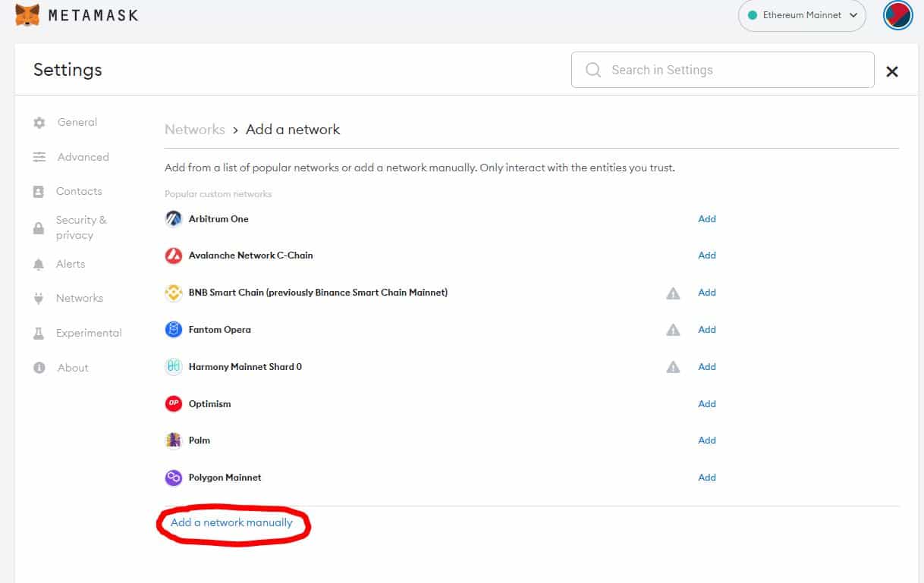The width and height of the screenshot is (924, 583).
Task: Add the Polygon Mainnet network
Action: point(707,478)
